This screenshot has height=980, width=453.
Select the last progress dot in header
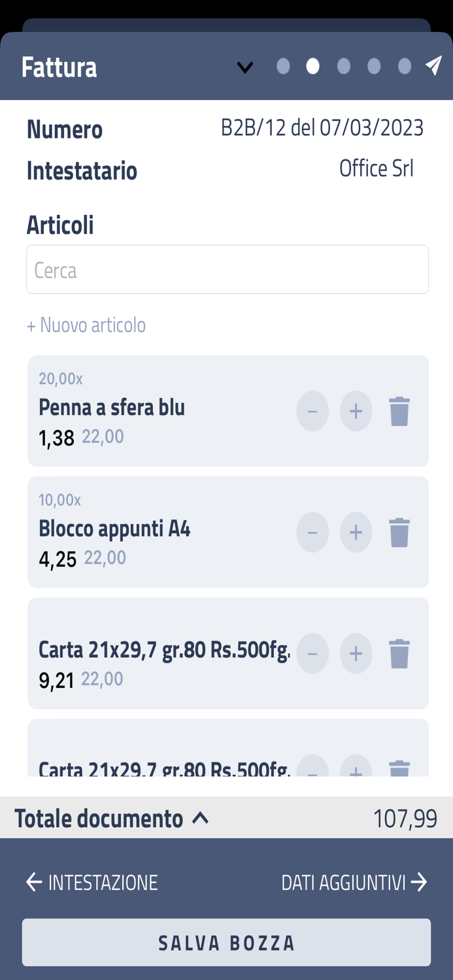pos(403,66)
